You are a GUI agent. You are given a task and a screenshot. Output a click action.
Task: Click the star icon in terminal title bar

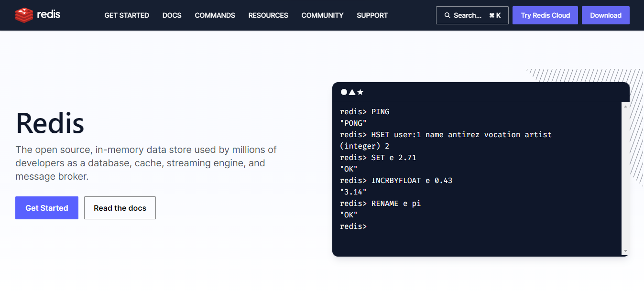(360, 92)
